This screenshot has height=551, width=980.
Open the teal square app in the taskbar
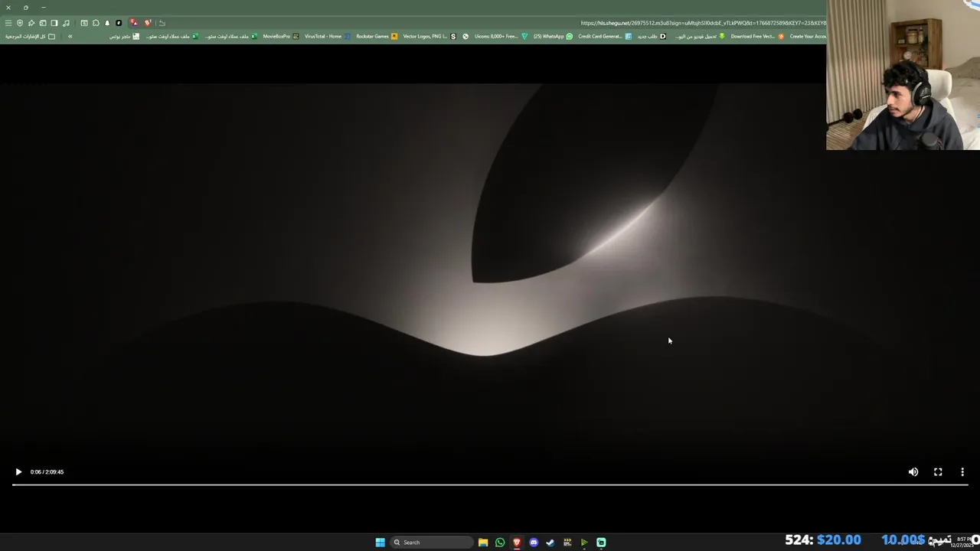coord(601,543)
